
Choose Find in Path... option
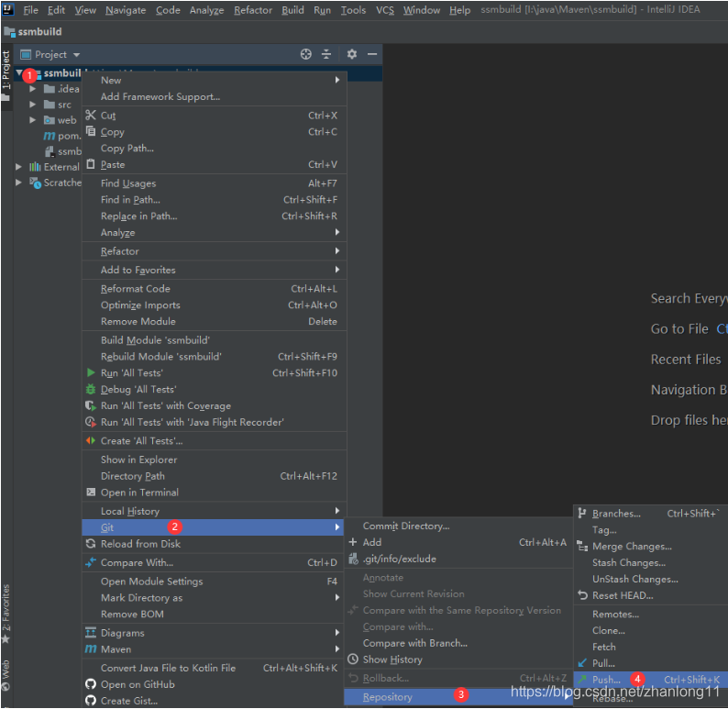tap(215, 200)
